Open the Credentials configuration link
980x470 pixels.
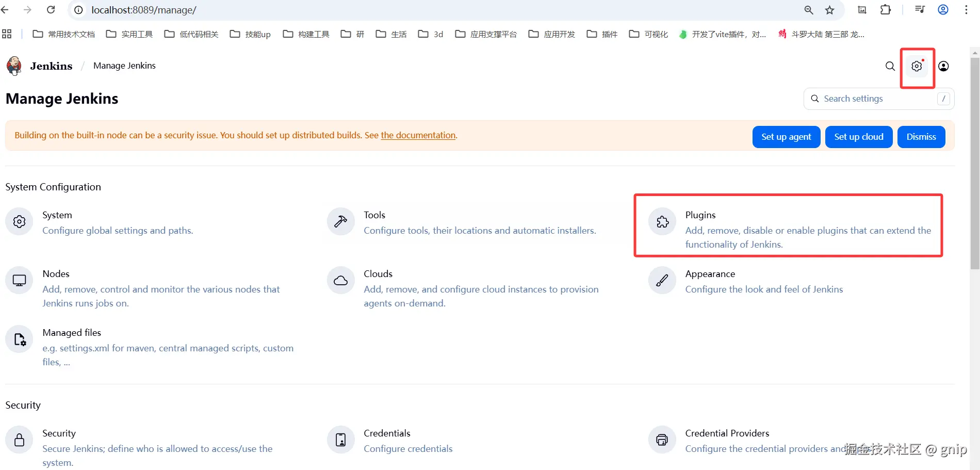(x=387, y=433)
